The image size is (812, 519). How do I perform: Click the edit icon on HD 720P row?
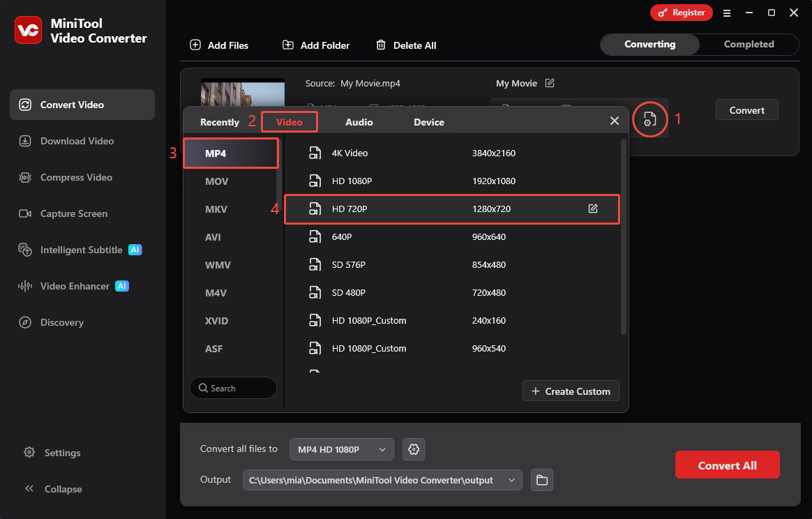tap(593, 209)
